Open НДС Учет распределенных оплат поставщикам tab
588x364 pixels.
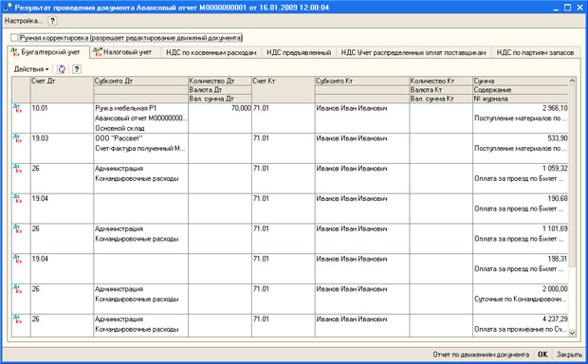click(x=413, y=52)
